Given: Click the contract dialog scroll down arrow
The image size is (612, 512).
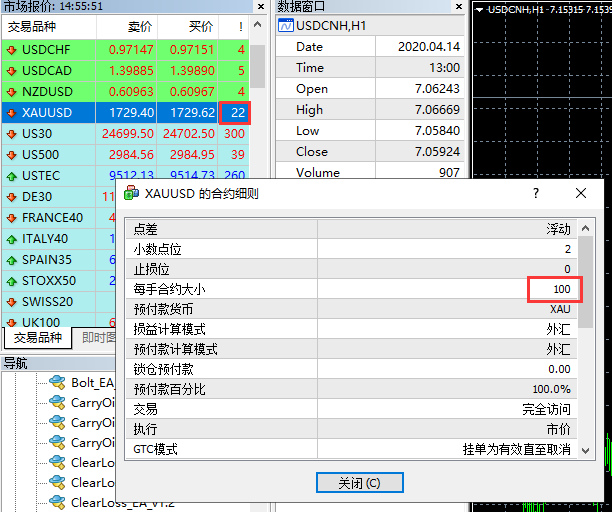Looking at the screenshot, I should (x=585, y=451).
